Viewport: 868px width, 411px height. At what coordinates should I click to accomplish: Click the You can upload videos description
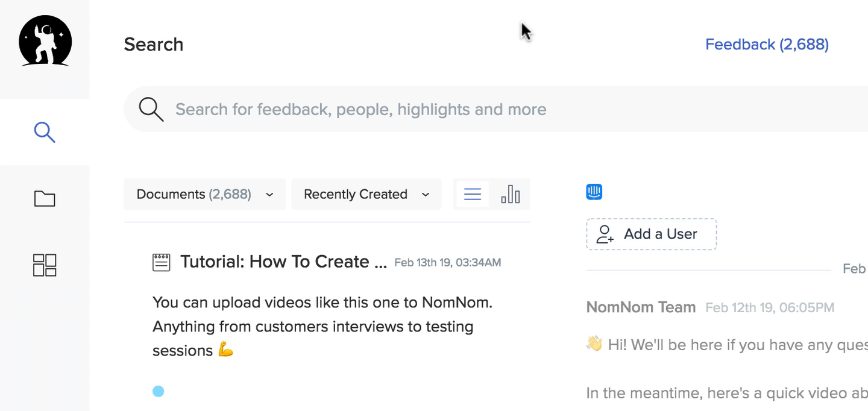point(322,327)
